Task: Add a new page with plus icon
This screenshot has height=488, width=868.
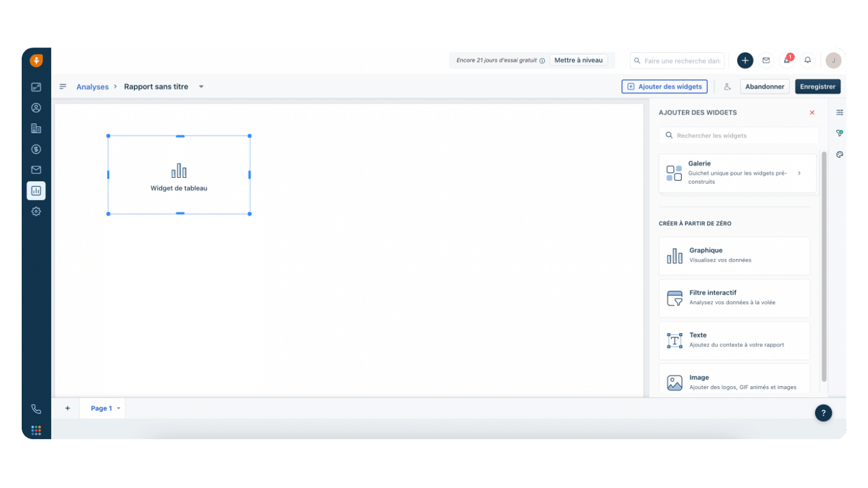Action: (x=68, y=408)
